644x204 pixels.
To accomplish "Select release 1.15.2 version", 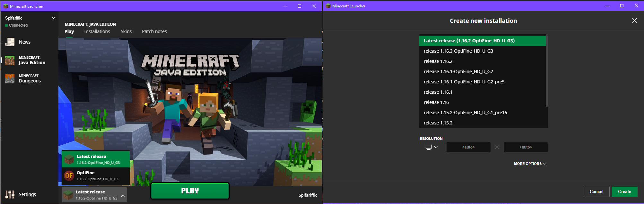I will coord(483,123).
